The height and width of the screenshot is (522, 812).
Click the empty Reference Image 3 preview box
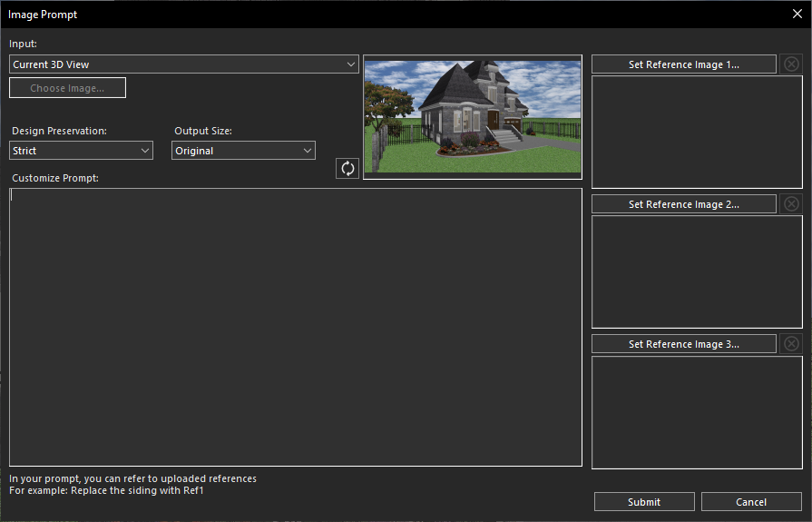tap(697, 413)
